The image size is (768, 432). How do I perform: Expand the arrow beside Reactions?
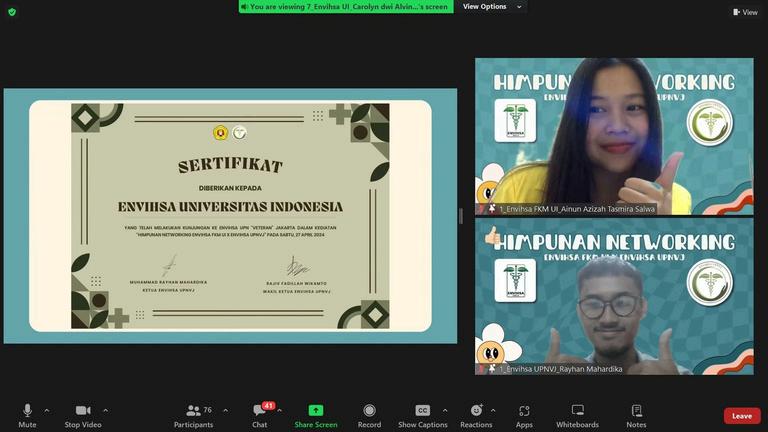(493, 410)
